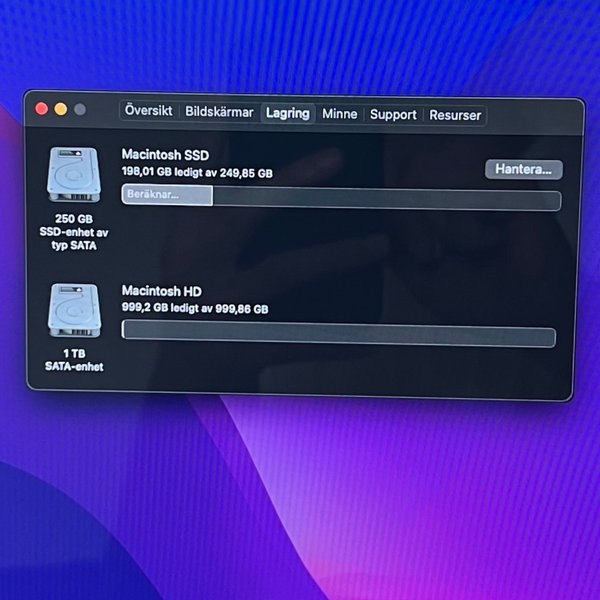
Task: Select the Lagring tab
Action: tap(288, 114)
